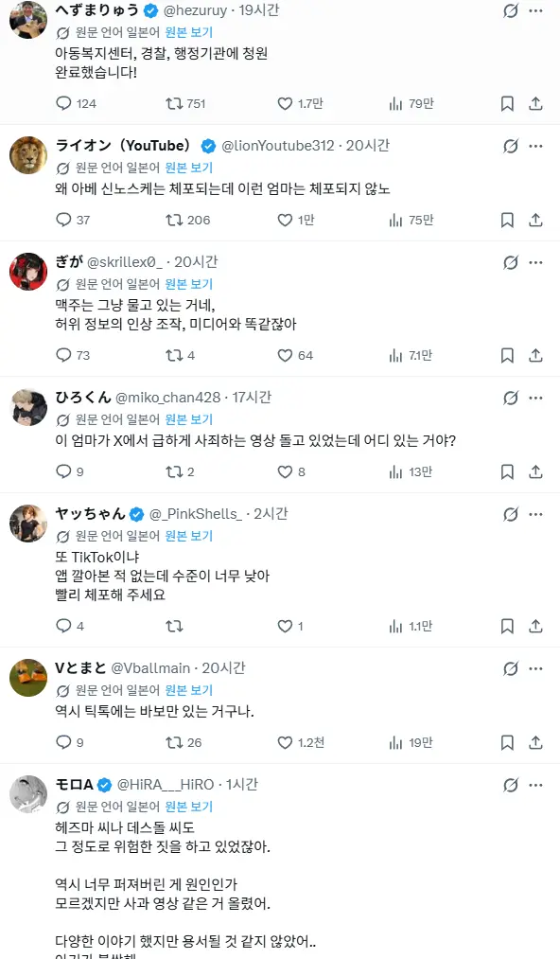Toggle translation icon on Vballmain post
The image size is (560, 959).
(x=511, y=668)
